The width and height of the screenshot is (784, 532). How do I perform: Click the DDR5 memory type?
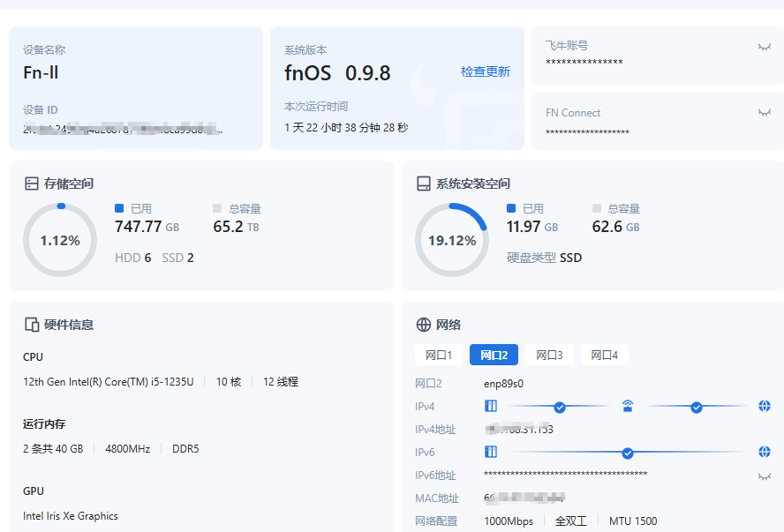185,448
